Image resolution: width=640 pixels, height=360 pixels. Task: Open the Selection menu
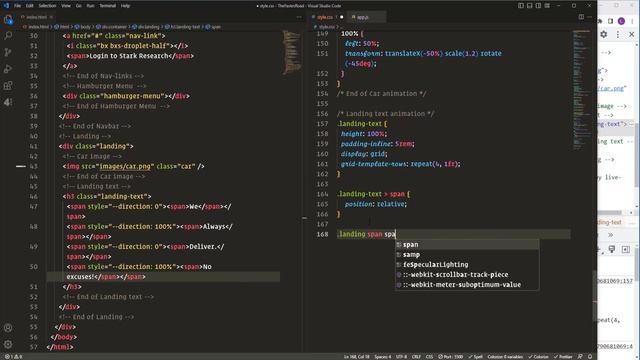(47, 6)
